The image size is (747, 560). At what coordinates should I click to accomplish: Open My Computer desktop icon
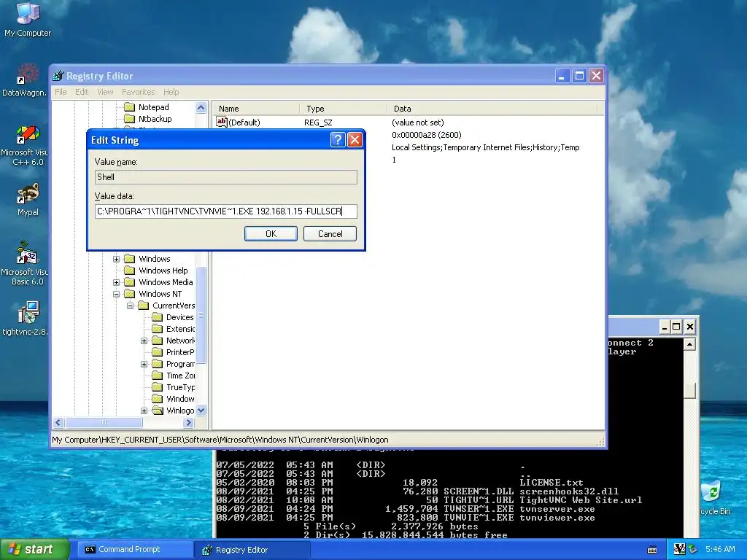28,19
